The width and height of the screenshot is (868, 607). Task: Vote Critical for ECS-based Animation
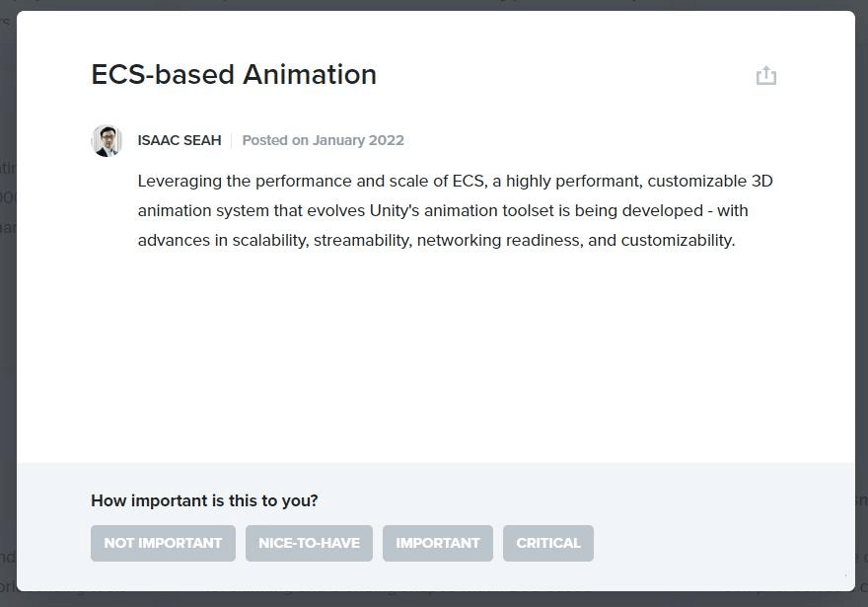[x=548, y=543]
